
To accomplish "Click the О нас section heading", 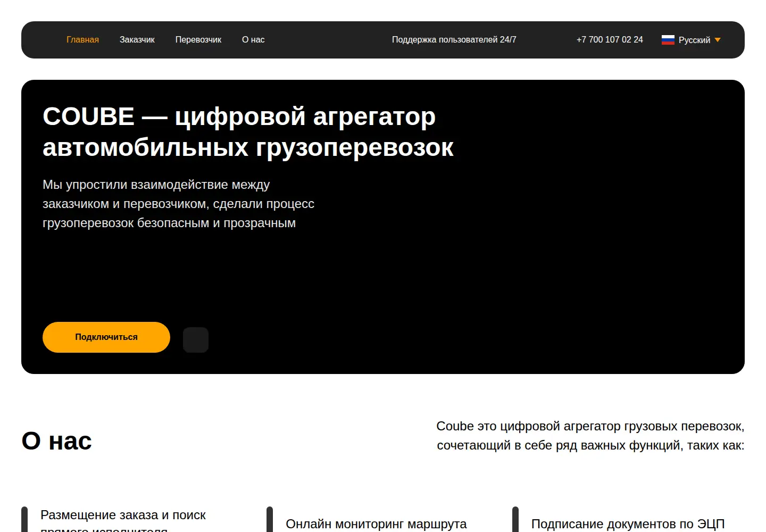I will pyautogui.click(x=57, y=441).
